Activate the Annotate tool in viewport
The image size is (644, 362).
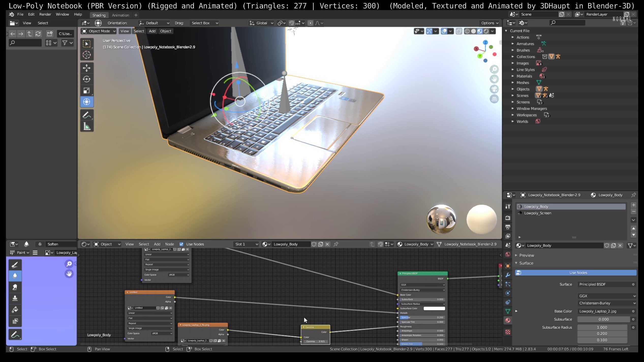(87, 115)
